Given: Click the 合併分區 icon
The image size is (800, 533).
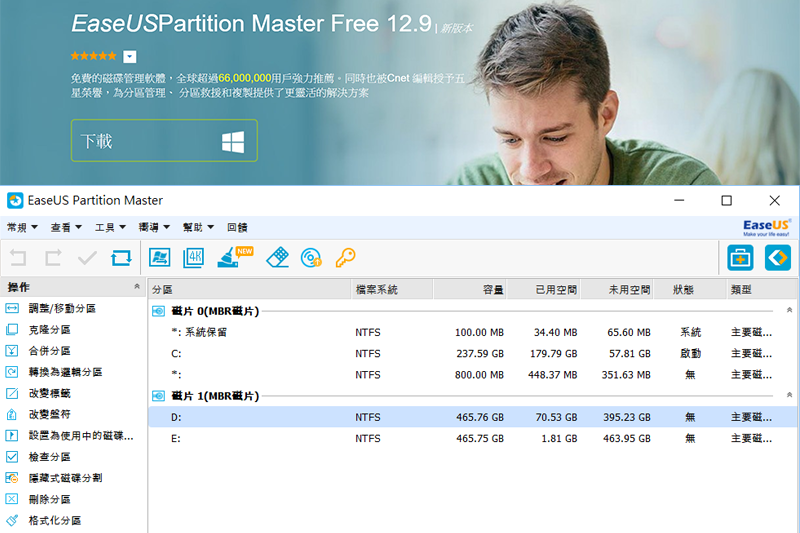Looking at the screenshot, I should coord(12,350).
